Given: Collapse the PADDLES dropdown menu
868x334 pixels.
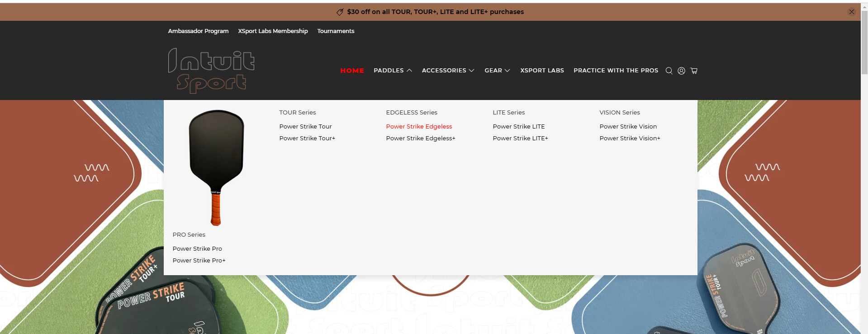Looking at the screenshot, I should [x=393, y=71].
